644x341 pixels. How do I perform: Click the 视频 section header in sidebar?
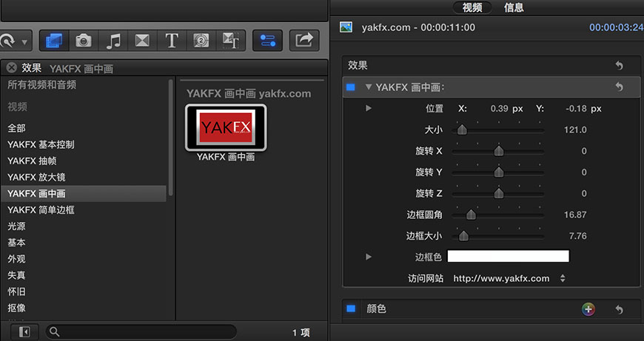point(17,107)
